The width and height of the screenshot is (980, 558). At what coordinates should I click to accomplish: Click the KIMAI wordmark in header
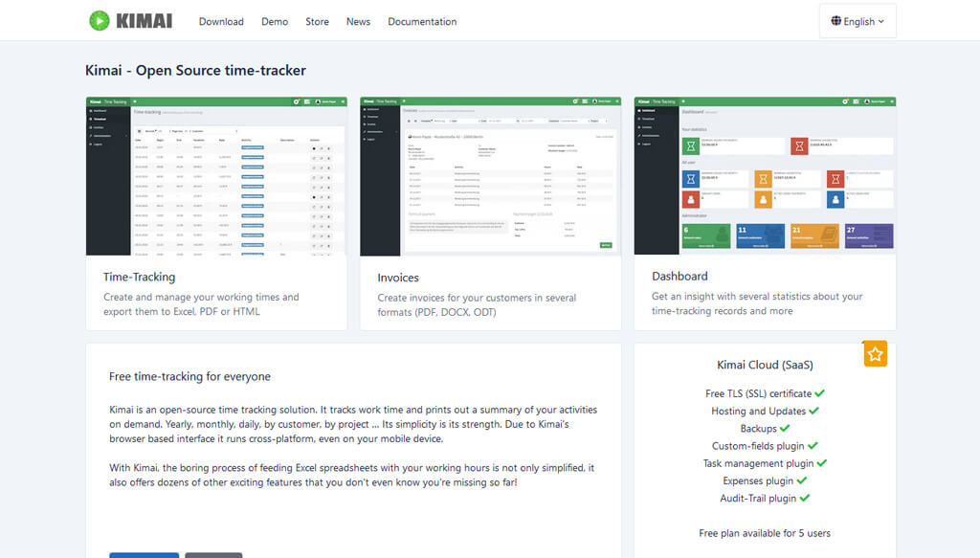point(144,21)
